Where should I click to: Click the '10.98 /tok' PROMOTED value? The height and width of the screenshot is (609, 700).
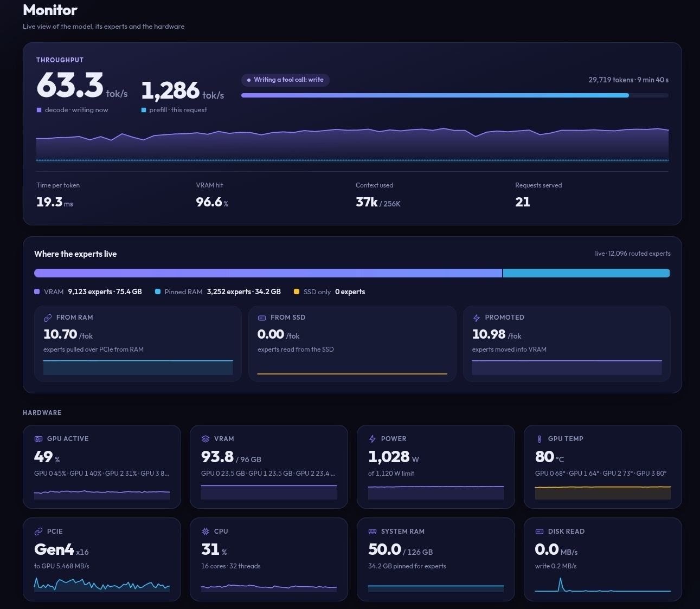tap(497, 334)
